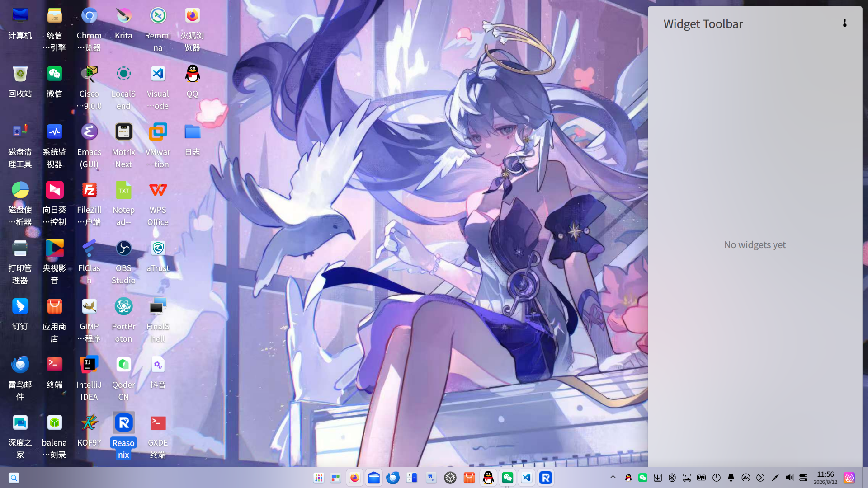Launch the Remmina desktop shortcut

tap(158, 16)
